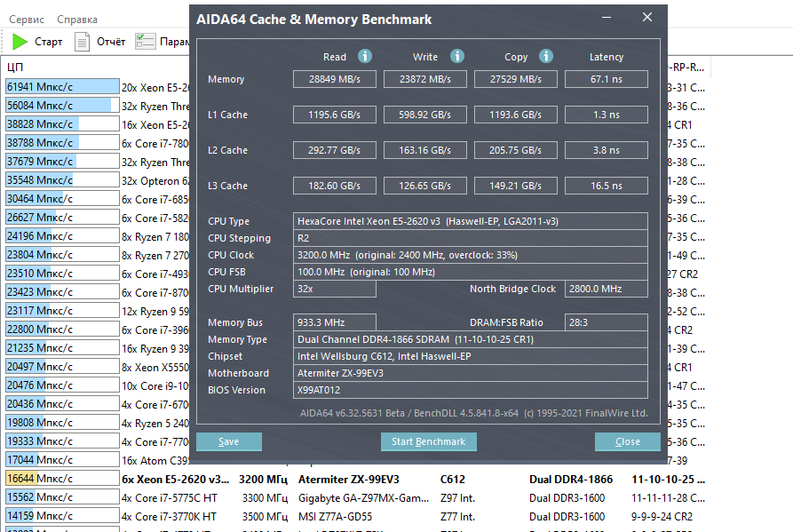The height and width of the screenshot is (532, 793).
Task: Click the green Старт play icon
Action: coord(20,42)
